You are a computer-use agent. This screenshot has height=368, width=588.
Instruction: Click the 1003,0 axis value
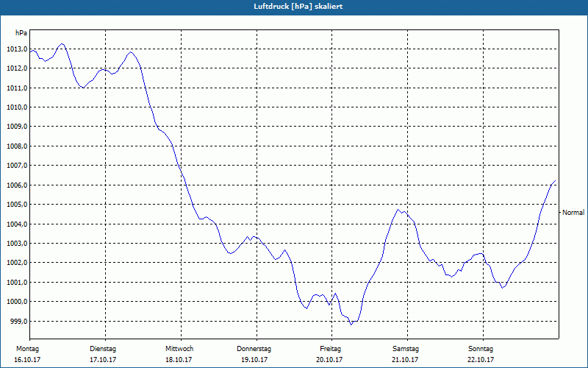17,244
